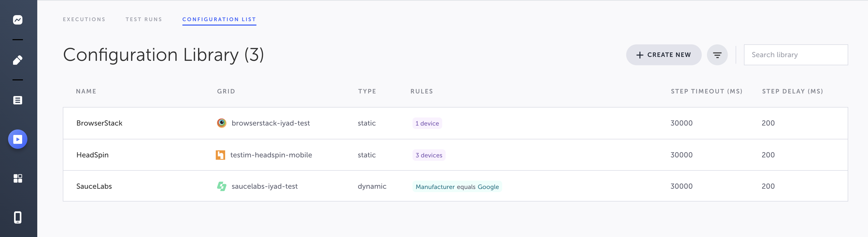Click the highlighted play runs icon
The height and width of the screenshot is (237, 868).
17,139
